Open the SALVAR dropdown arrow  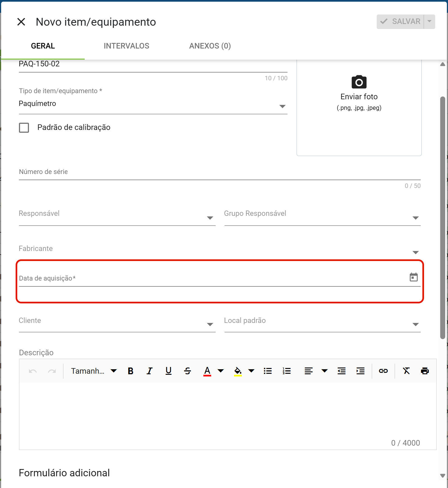coord(429,21)
